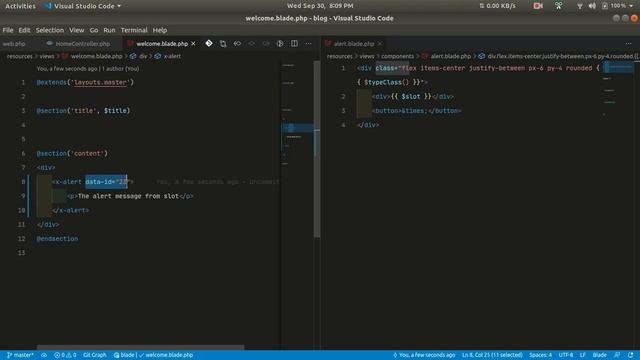Open the View menu
Screen dimensions: 640x360
(x=76, y=30)
